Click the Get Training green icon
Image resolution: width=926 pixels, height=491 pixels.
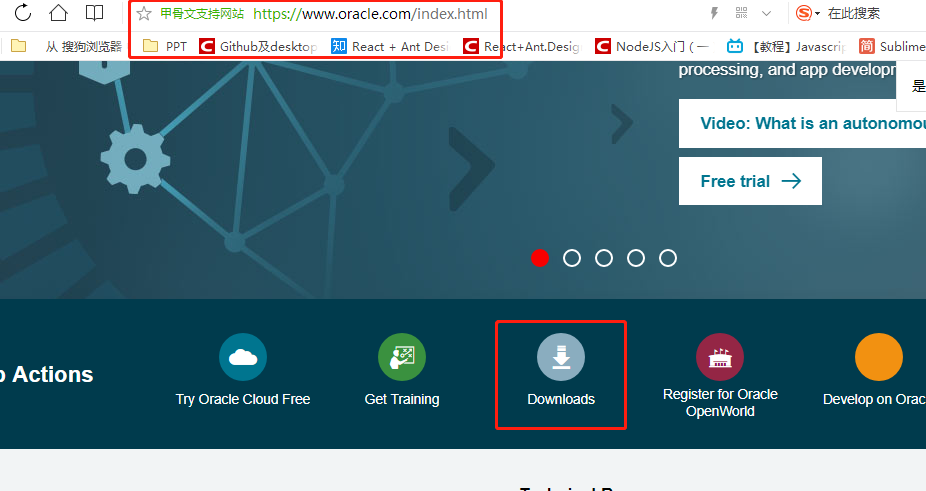click(402, 357)
